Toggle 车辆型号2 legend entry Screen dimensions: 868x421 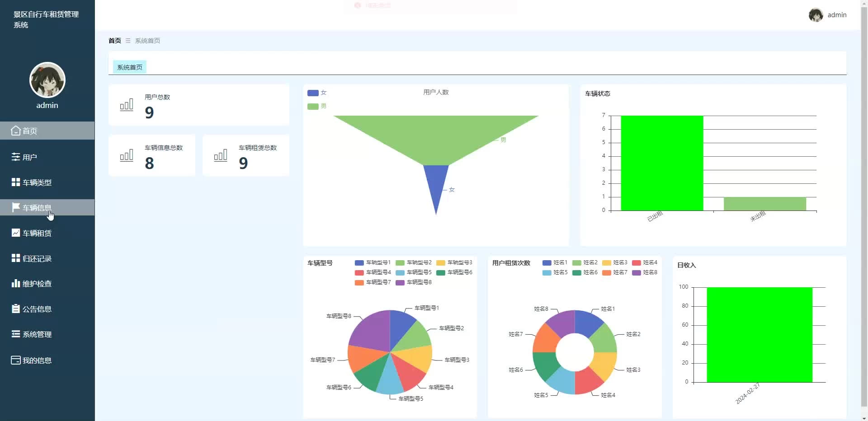point(413,262)
